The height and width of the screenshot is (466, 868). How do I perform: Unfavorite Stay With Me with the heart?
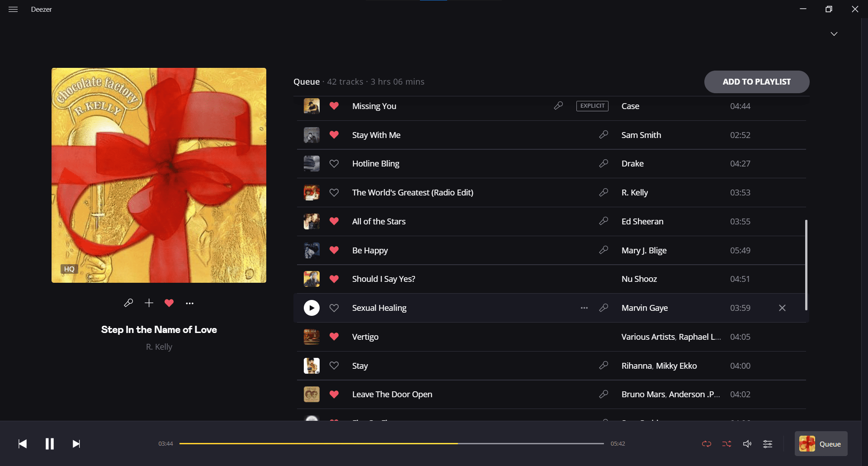(334, 135)
